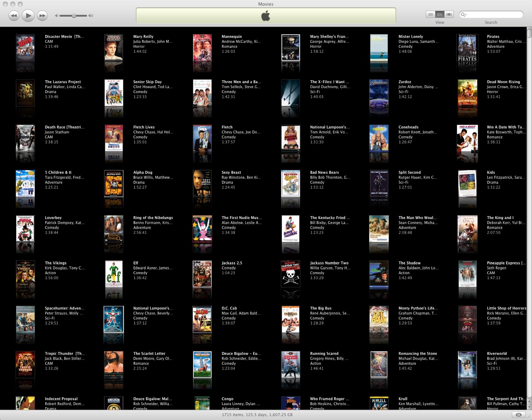Click 'Jackass 2.5' title text
Image resolution: width=532 pixels, height=420 pixels.
(x=232, y=263)
